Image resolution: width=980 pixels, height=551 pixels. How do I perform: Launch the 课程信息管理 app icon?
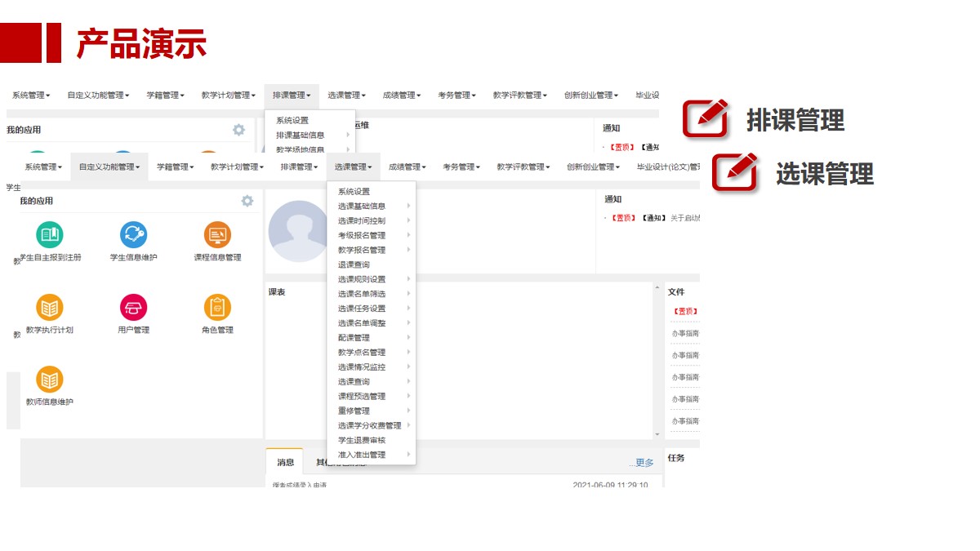pyautogui.click(x=217, y=235)
